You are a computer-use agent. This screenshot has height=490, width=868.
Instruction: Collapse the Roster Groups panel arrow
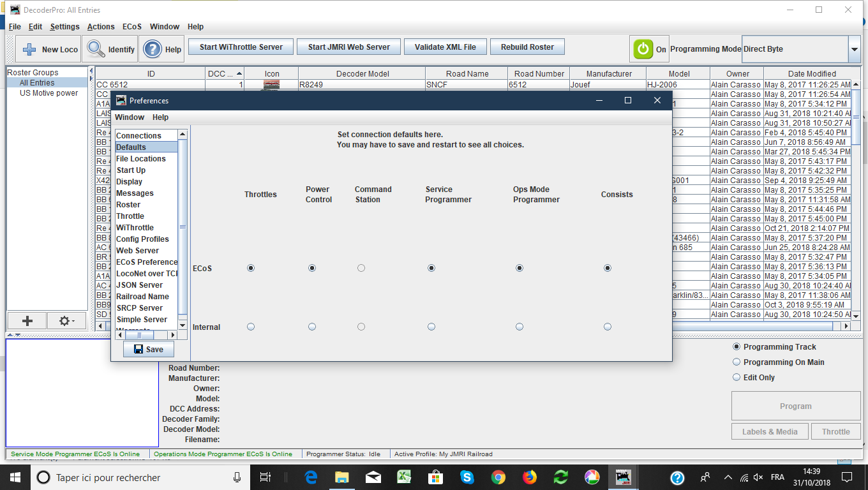[x=91, y=71]
